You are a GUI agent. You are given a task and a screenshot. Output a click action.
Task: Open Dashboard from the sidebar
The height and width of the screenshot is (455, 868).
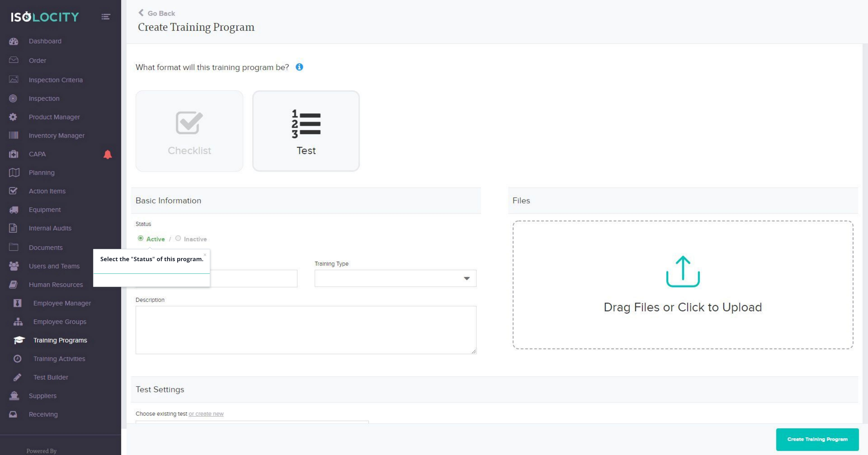pyautogui.click(x=45, y=41)
